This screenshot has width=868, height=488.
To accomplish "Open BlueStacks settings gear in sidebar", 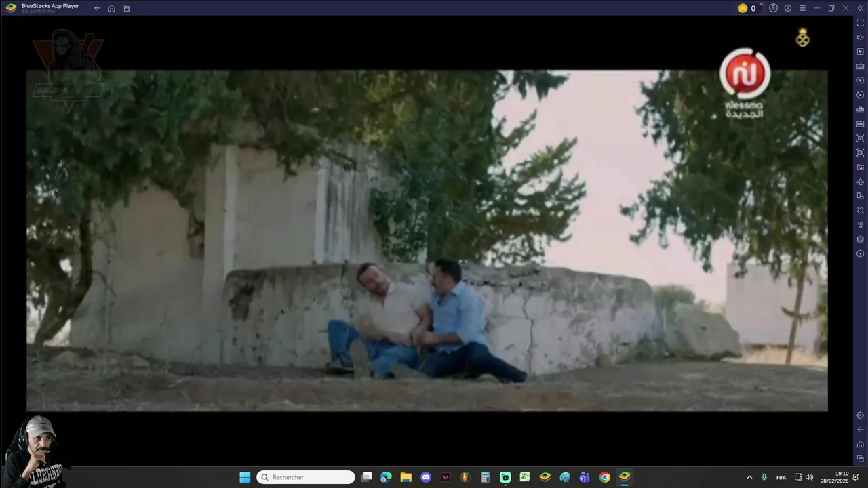I will click(860, 415).
